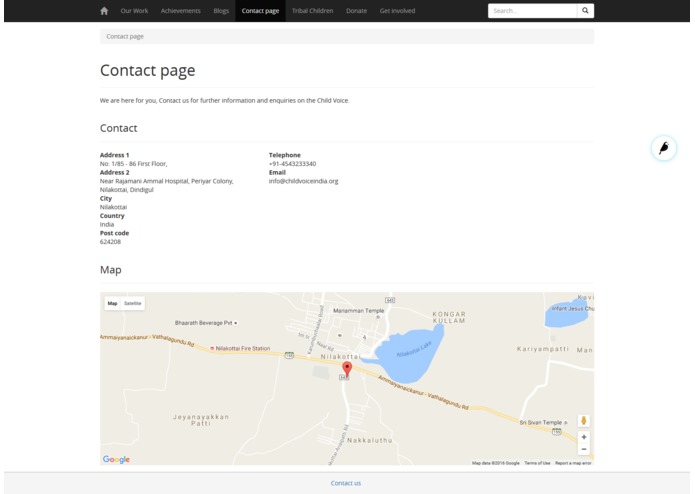Click the email info@childvoiceindia.org

pos(303,181)
